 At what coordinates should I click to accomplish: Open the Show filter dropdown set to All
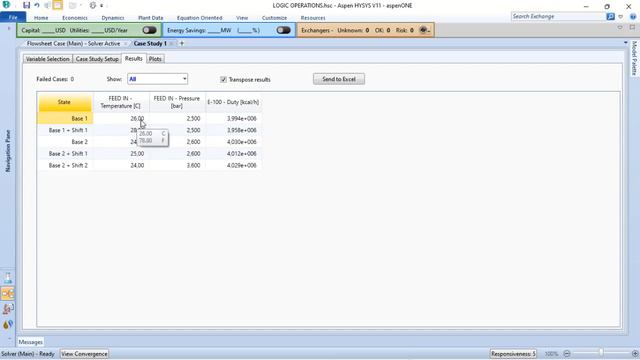158,79
